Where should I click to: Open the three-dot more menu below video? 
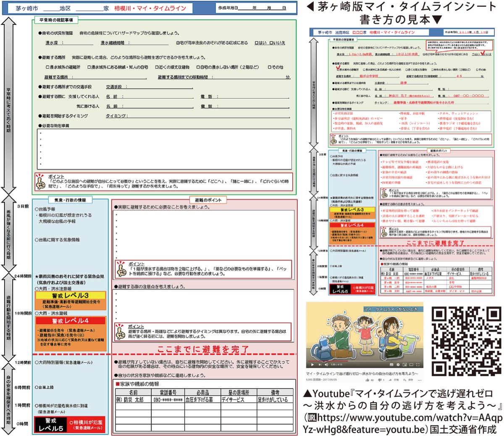pos(420,380)
